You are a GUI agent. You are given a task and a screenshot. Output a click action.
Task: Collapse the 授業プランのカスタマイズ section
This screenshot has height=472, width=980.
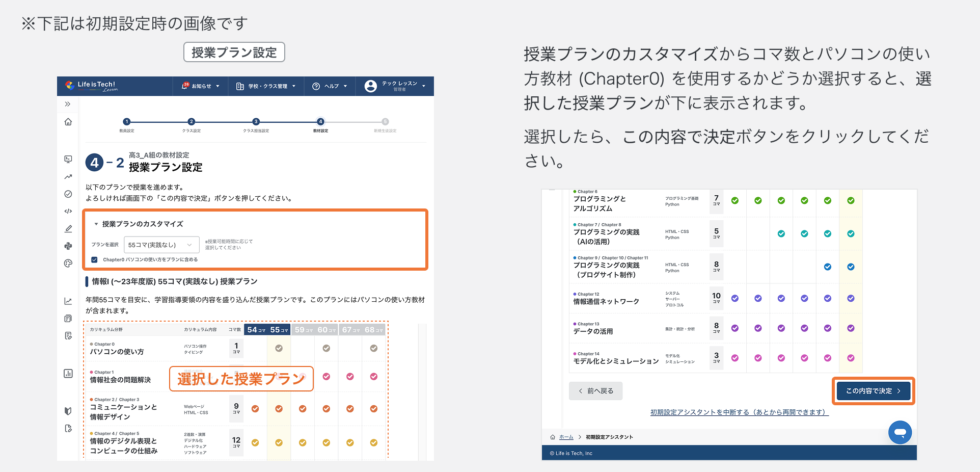[138, 224]
